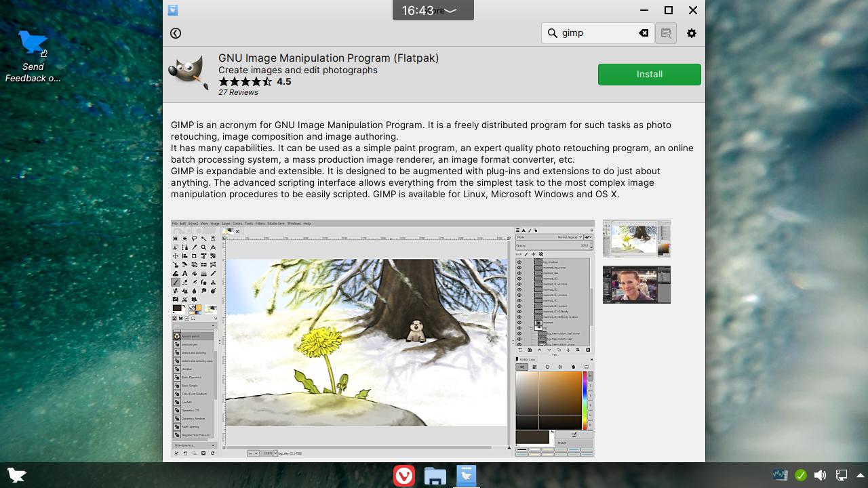Image resolution: width=868 pixels, height=488 pixels.
Task: Click the title 'GNU Image Manipulation Program (Flatpak)'
Action: coord(328,58)
